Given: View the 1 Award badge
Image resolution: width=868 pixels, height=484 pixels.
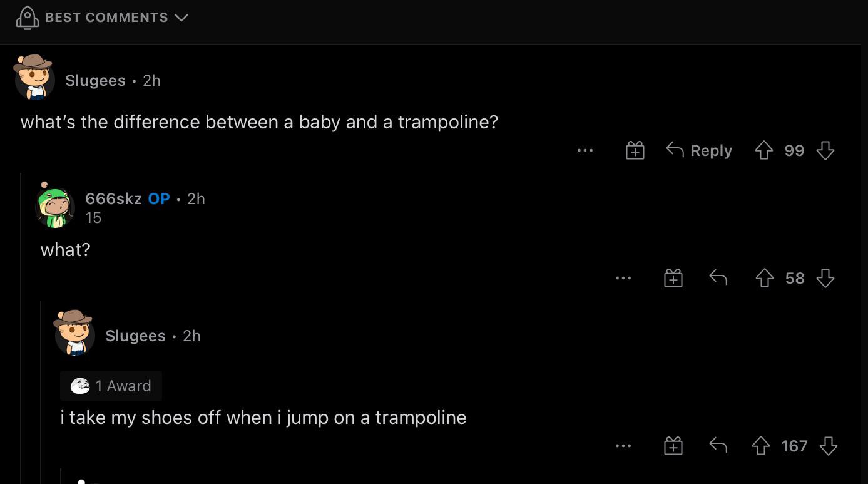Looking at the screenshot, I should click(x=111, y=386).
